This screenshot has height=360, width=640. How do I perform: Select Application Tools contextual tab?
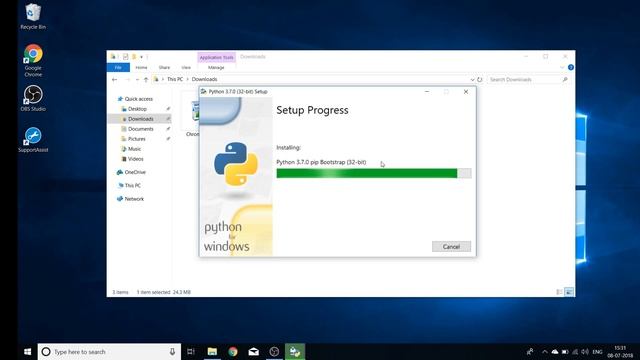[216, 58]
